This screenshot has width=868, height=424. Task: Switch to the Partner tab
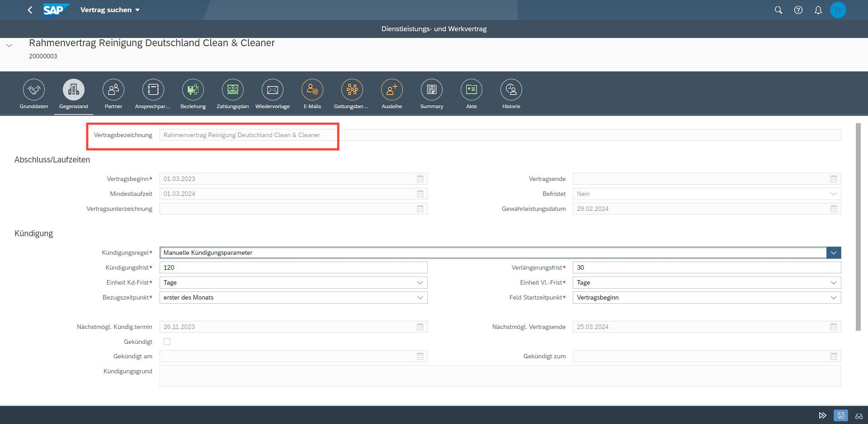tap(113, 94)
